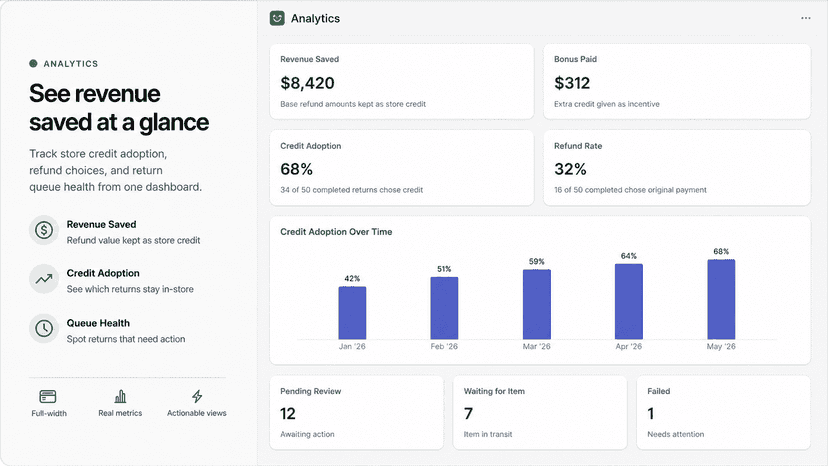Click the 59% label above Mar bar
This screenshot has width=828, height=466.
click(x=537, y=262)
